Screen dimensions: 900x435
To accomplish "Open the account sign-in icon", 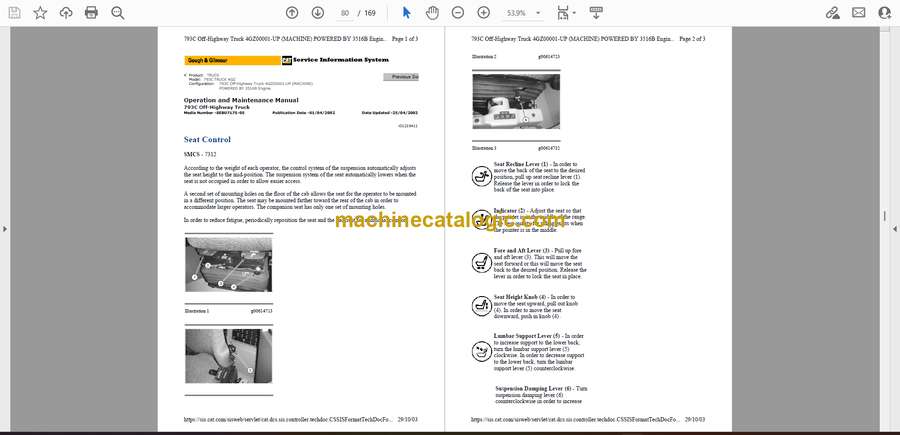I will click(885, 13).
